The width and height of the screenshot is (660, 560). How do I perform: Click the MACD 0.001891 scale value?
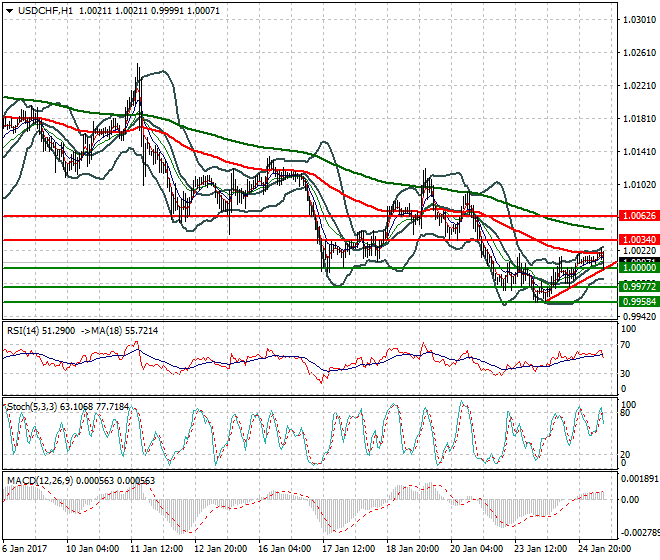640,479
